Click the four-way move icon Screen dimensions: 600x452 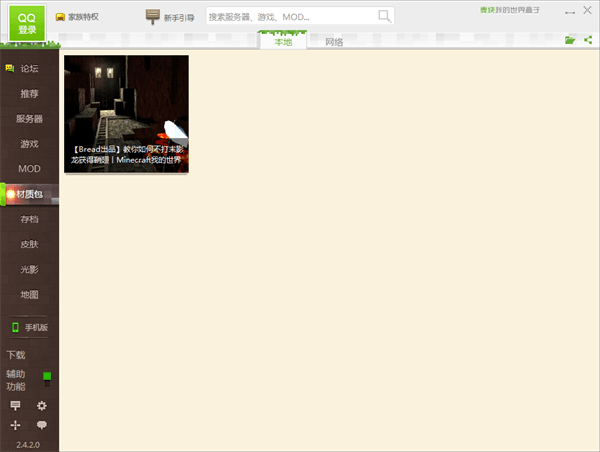[x=15, y=425]
